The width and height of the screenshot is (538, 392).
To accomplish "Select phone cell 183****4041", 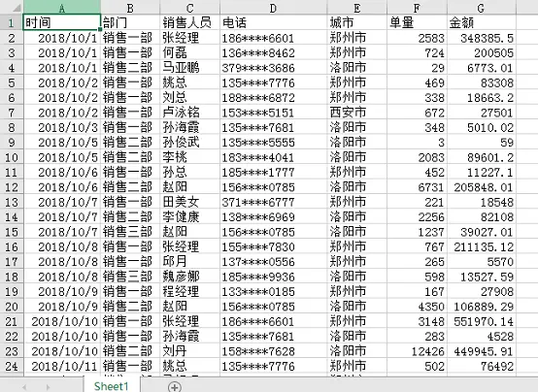I will pos(274,157).
